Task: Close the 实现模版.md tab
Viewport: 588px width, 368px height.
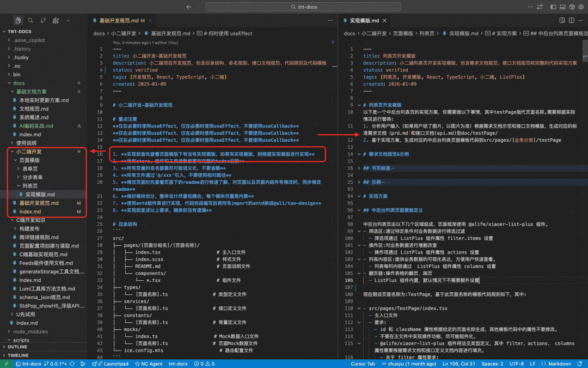Action: tap(384, 21)
